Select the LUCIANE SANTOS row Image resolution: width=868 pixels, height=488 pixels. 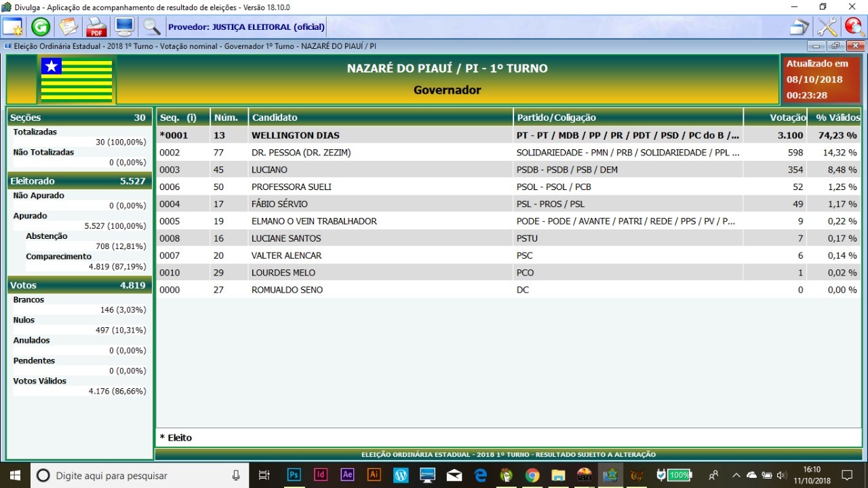tap(509, 238)
